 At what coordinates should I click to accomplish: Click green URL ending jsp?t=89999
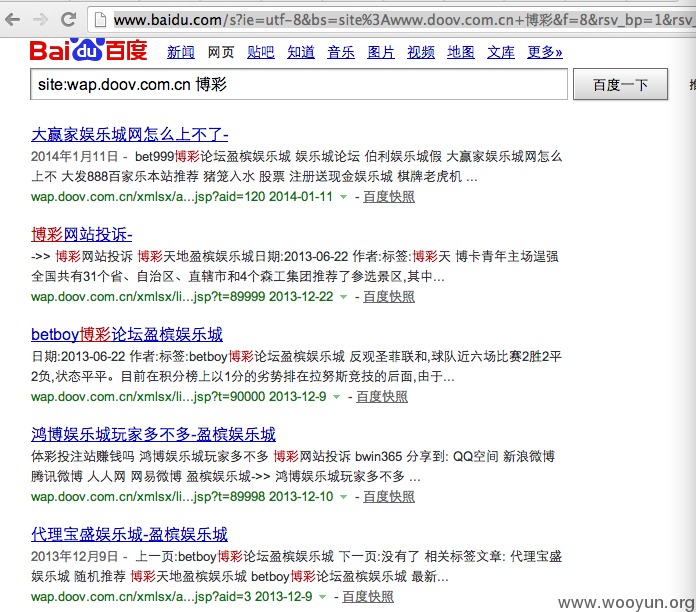coord(148,296)
